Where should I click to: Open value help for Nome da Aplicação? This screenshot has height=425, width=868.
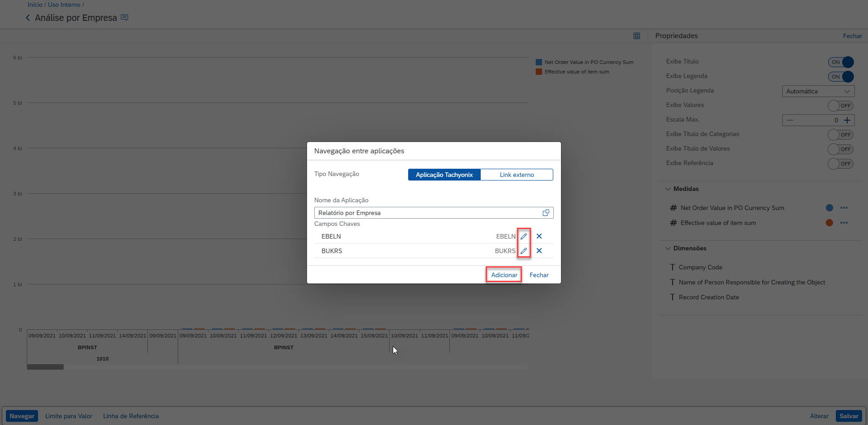click(x=546, y=213)
